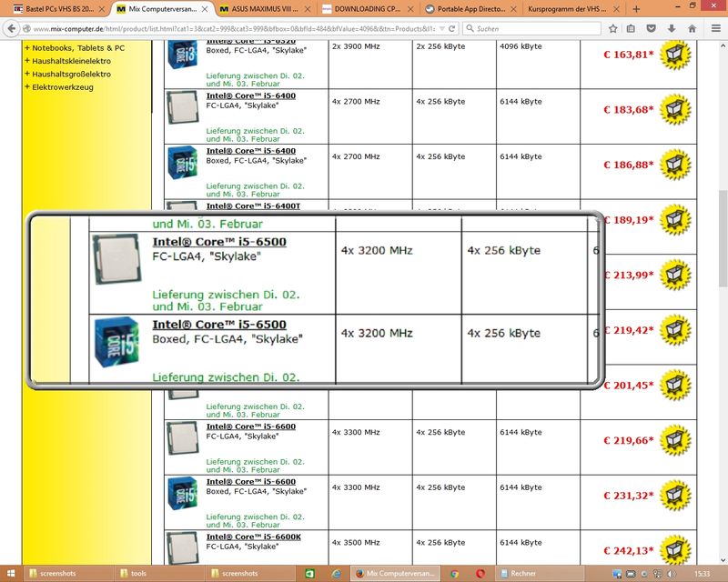Click the scrollbar up arrow
Screen dimensions: 728x582
[723, 46]
